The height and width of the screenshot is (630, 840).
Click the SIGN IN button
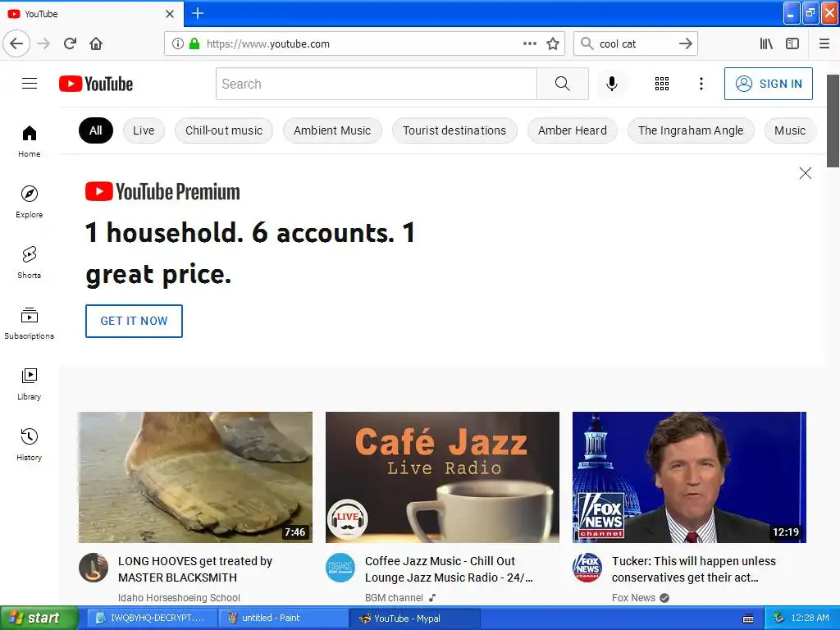coord(768,84)
